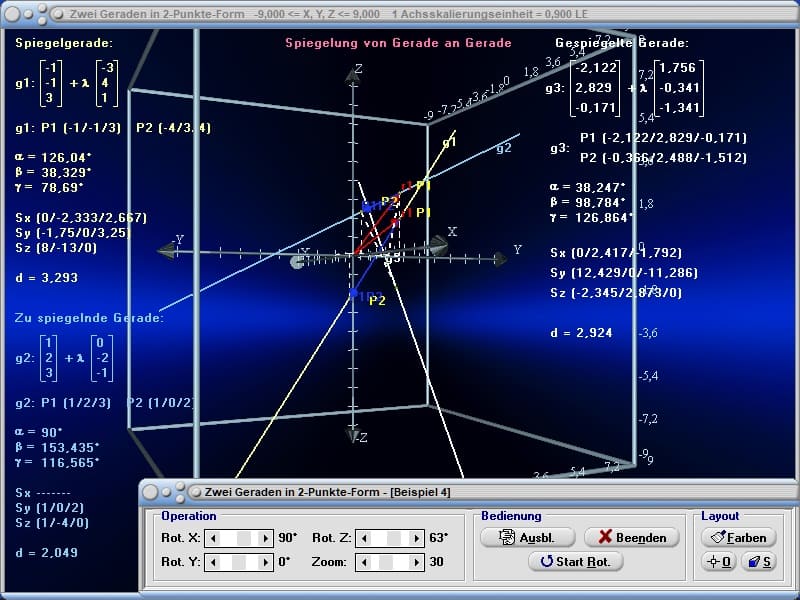Click the 3D view window title bar
This screenshot has width=800, height=600.
pos(400,14)
